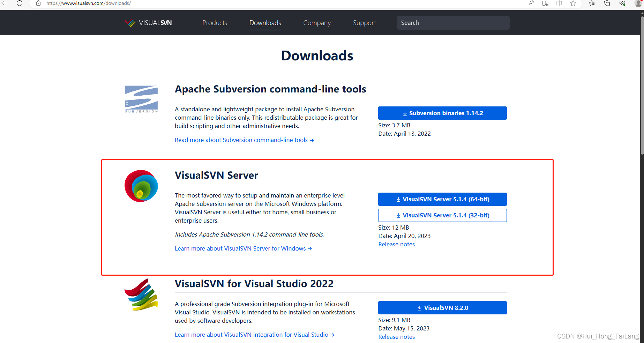Open the Support menu
Image resolution: width=644 pixels, height=343 pixels.
click(365, 23)
